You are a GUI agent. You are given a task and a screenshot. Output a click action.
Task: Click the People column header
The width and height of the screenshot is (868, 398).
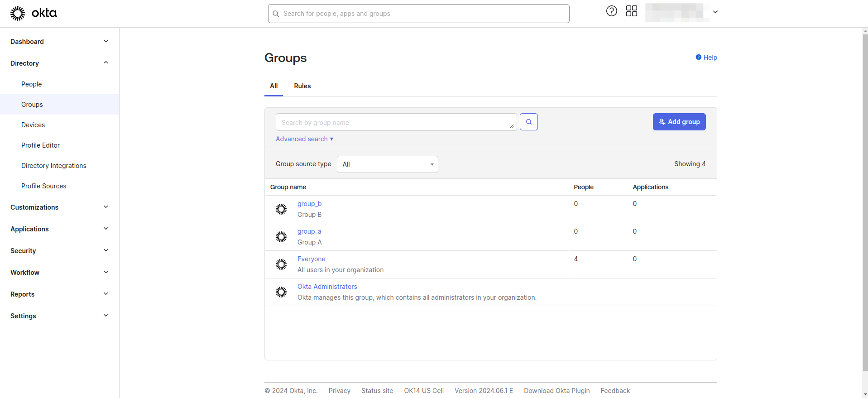[583, 187]
